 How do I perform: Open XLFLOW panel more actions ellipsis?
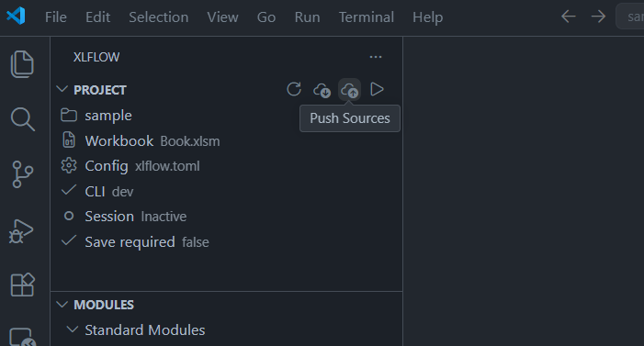(376, 57)
